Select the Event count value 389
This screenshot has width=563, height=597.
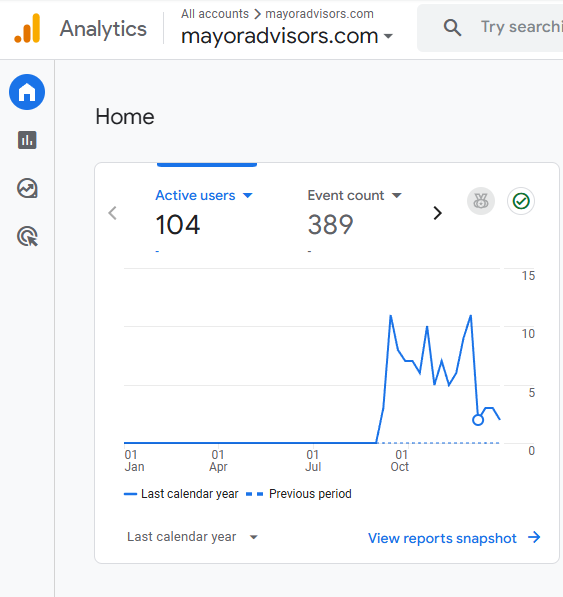point(330,225)
